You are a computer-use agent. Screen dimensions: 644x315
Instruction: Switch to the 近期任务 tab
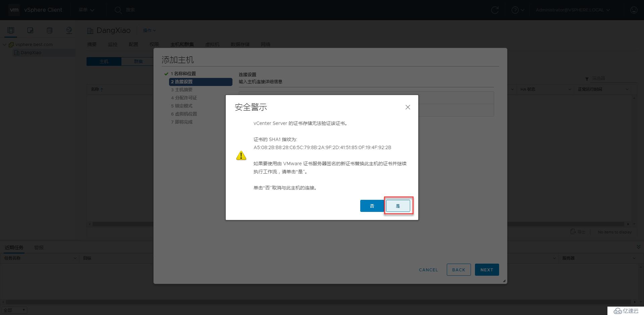click(x=14, y=248)
